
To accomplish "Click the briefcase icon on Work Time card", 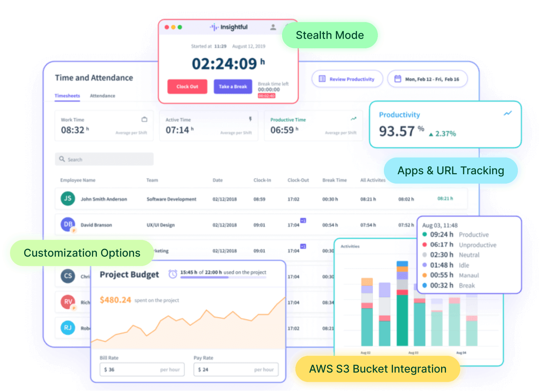I will click(x=144, y=119).
